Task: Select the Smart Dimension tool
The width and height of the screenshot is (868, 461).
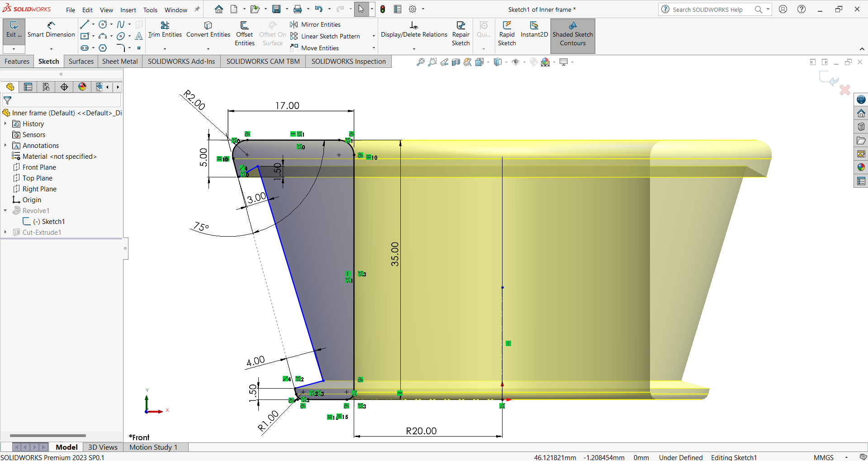Action: (51, 32)
